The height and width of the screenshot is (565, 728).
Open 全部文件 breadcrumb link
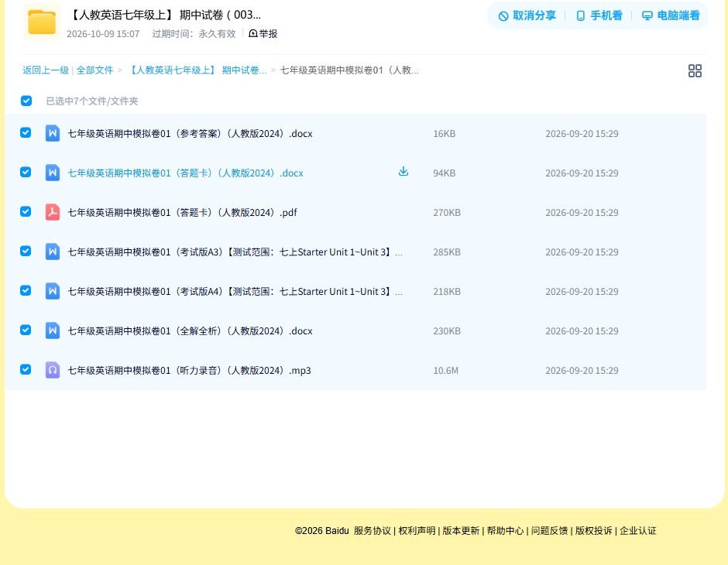click(94, 70)
